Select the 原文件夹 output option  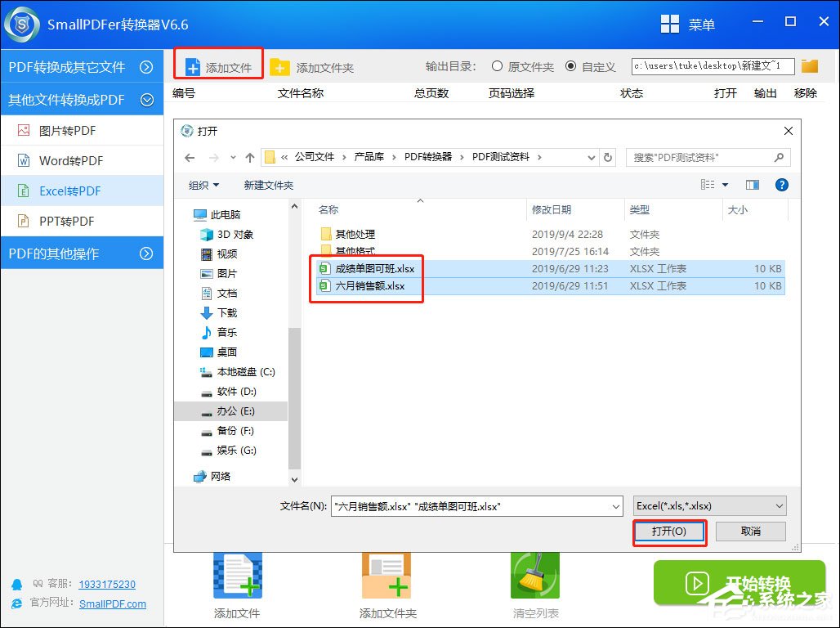pos(497,67)
